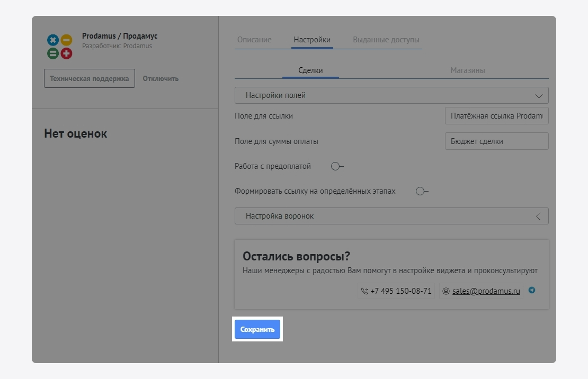Click 'Отключить' to disable the widget
588x379 pixels.
pyautogui.click(x=161, y=78)
